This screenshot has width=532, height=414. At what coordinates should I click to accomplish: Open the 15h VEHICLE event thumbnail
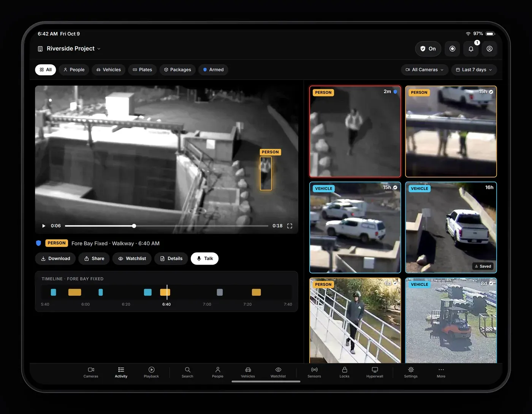[355, 227]
